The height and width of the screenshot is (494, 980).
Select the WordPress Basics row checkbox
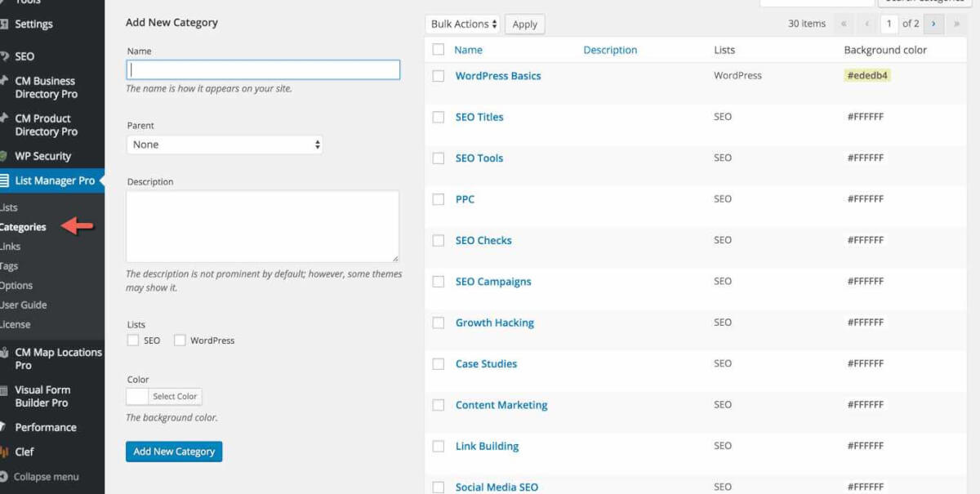tap(439, 76)
